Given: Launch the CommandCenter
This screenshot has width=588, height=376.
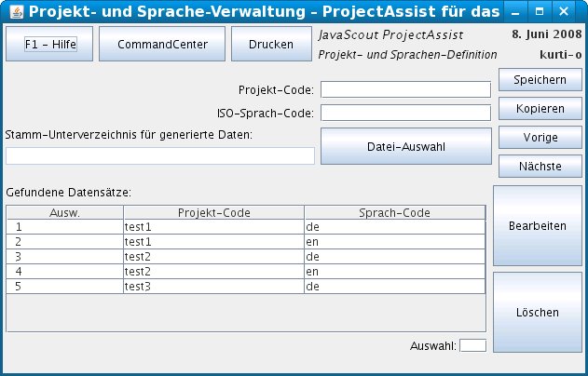Looking at the screenshot, I should pyautogui.click(x=162, y=44).
